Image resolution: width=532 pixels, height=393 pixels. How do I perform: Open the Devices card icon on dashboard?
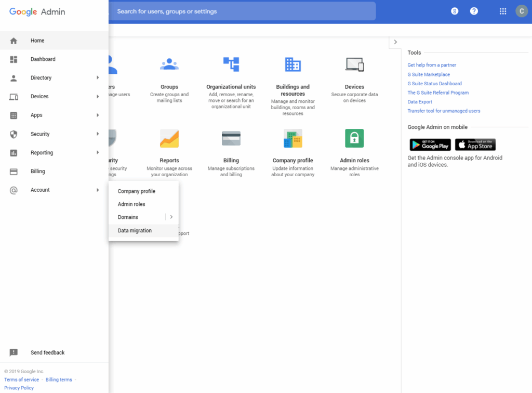pos(354,64)
